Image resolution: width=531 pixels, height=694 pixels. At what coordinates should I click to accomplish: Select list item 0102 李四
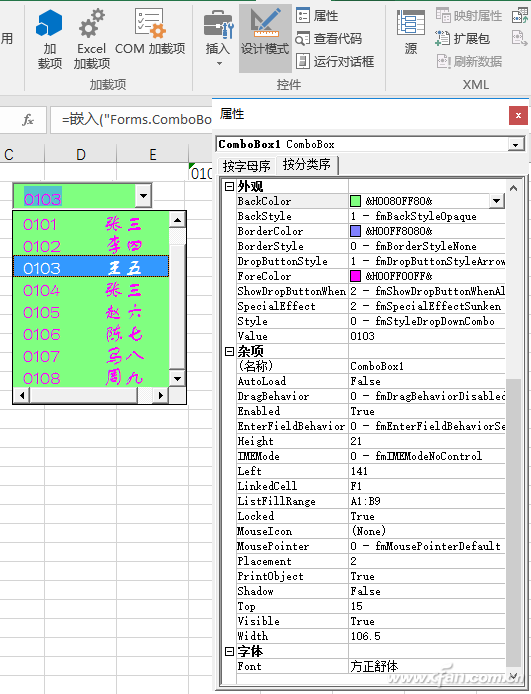[91, 246]
